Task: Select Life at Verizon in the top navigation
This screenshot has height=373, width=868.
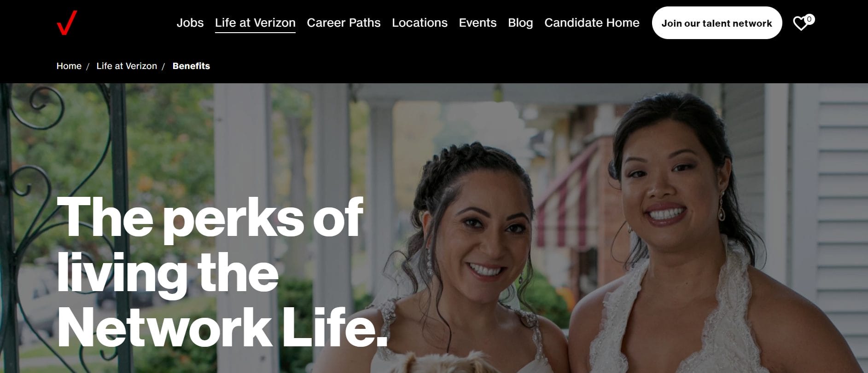Action: (255, 23)
